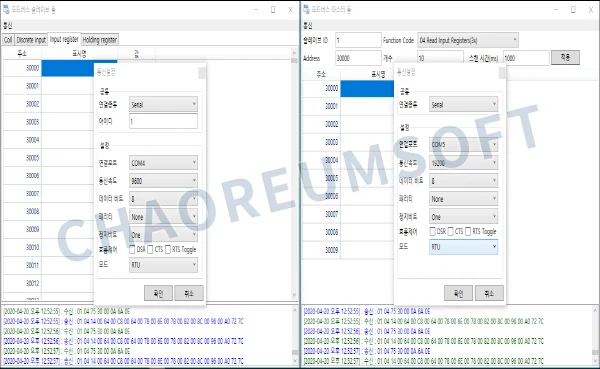Open Serial connection type dropdown in master dialog
Image resolution: width=600 pixels, height=369 pixels.
tap(463, 104)
